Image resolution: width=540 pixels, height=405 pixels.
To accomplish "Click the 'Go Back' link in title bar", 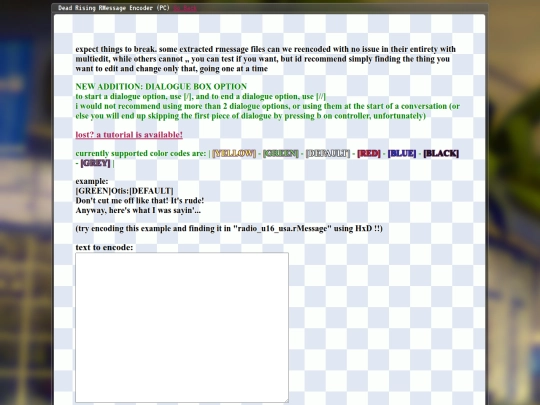I will [185, 8].
